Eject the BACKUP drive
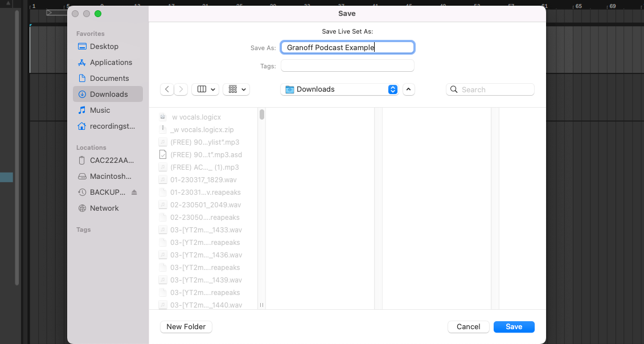The image size is (644, 344). point(134,193)
